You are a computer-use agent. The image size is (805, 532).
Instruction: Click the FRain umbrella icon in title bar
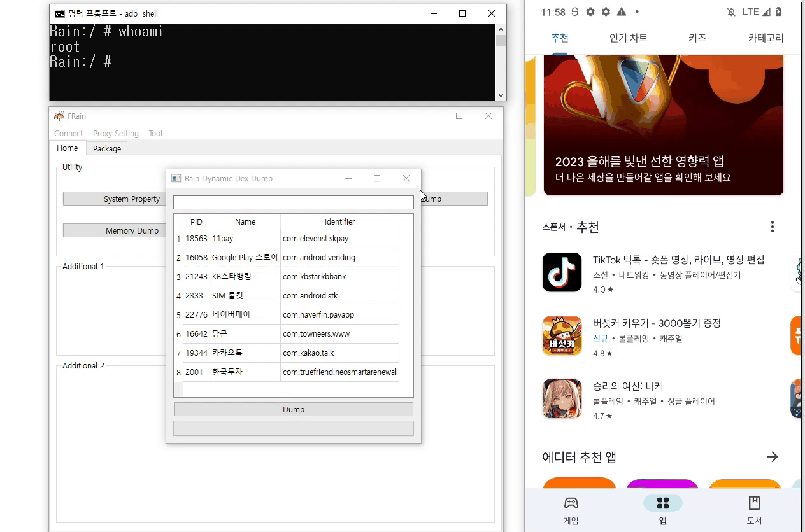(59, 116)
